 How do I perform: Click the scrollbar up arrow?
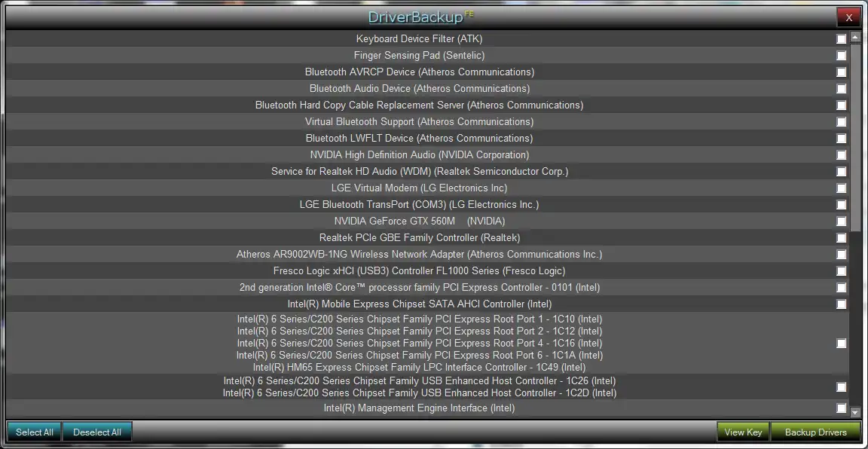854,38
